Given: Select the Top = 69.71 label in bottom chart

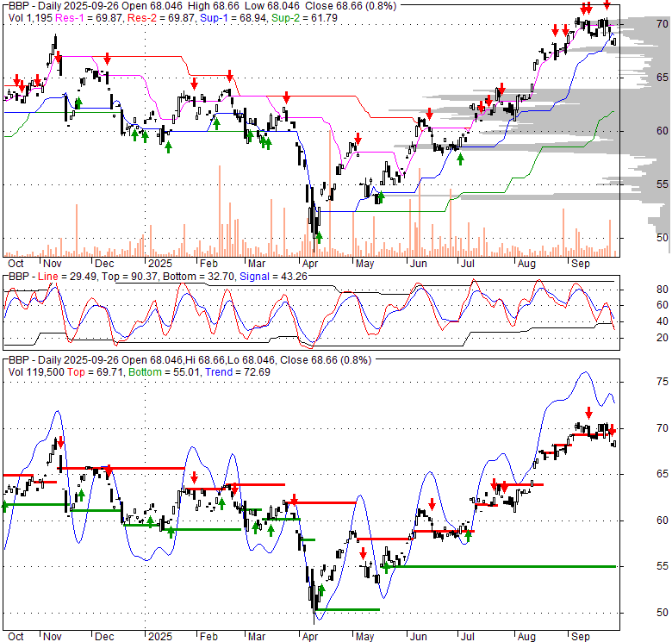Looking at the screenshot, I should click(x=95, y=372).
